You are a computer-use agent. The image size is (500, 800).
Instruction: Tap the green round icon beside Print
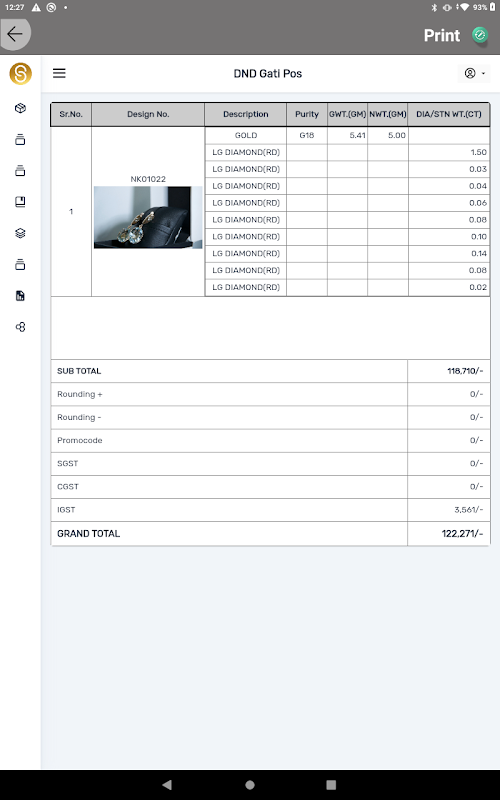tap(479, 35)
